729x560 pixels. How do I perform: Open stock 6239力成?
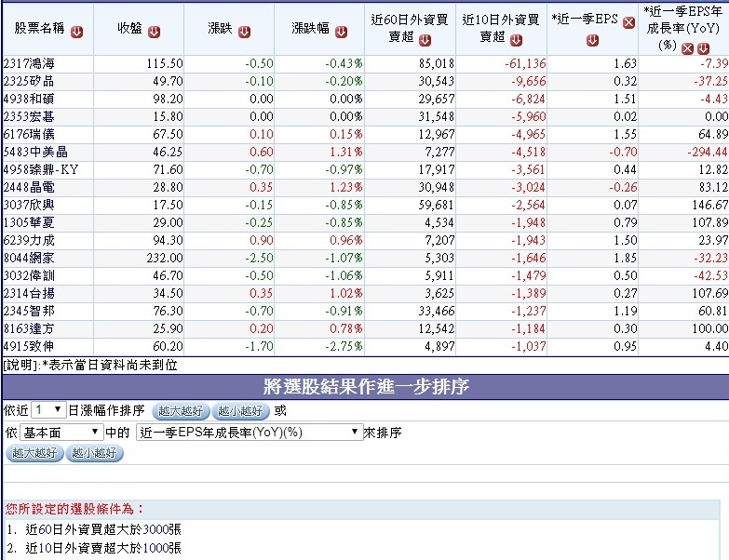pos(29,240)
